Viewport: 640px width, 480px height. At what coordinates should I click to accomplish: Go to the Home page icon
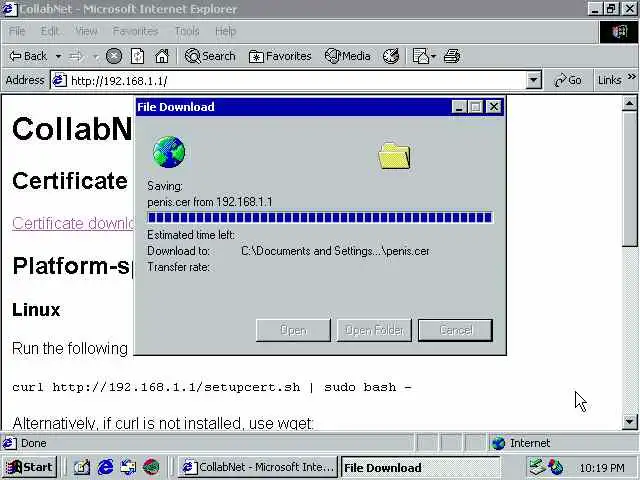pyautogui.click(x=162, y=56)
